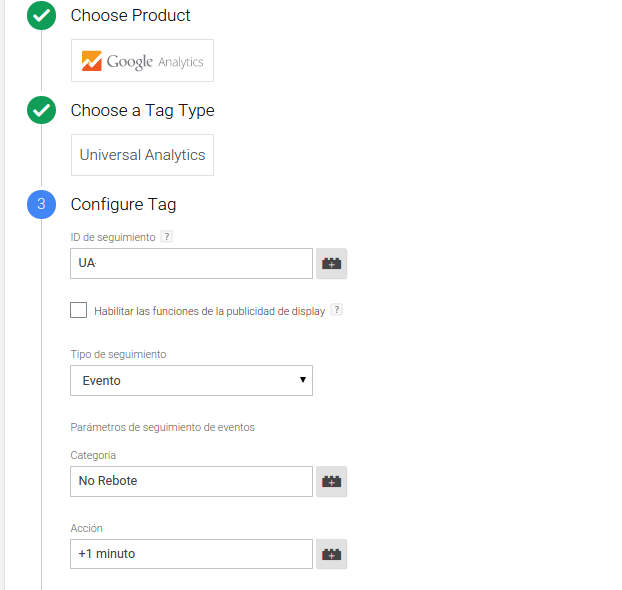Click Choose a Tag Type heading
The height and width of the screenshot is (590, 622).
coord(142,110)
